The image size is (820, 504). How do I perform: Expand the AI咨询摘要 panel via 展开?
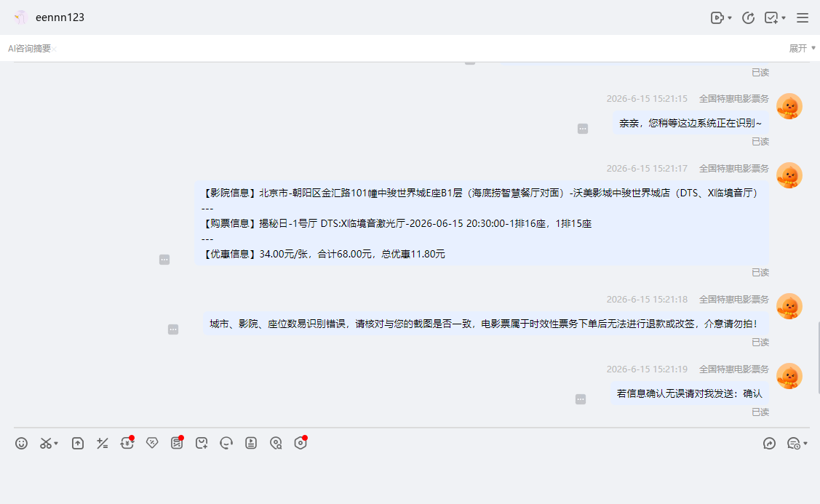[x=803, y=48]
